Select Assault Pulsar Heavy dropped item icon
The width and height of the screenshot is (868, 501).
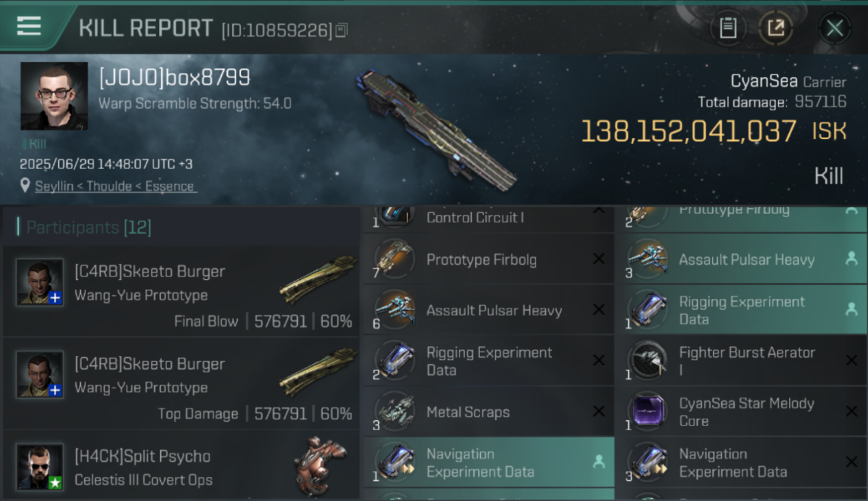coord(647,260)
